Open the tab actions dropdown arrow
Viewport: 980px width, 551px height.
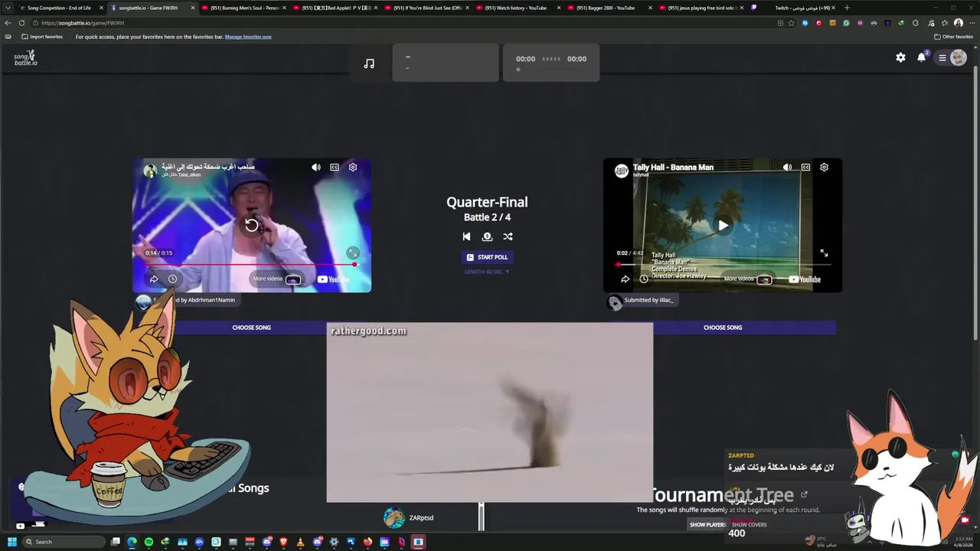tap(8, 8)
